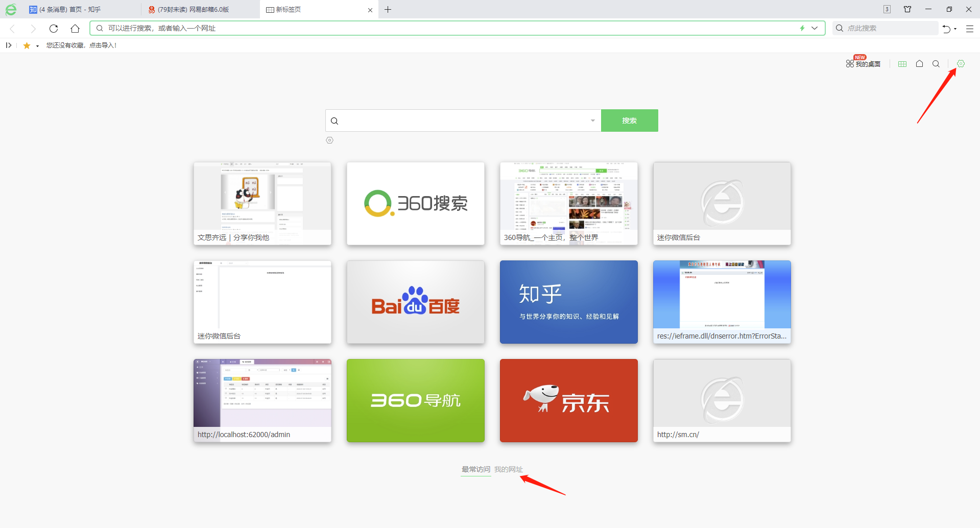Open 我的桌面 shortcut
980x528 pixels.
pyautogui.click(x=863, y=63)
